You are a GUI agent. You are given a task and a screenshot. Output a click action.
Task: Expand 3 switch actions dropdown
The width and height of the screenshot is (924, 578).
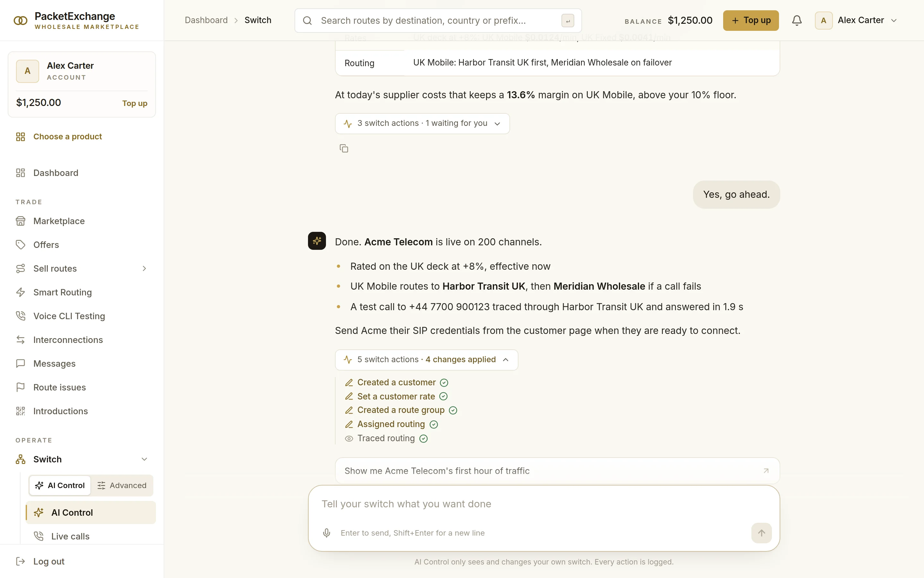(422, 124)
